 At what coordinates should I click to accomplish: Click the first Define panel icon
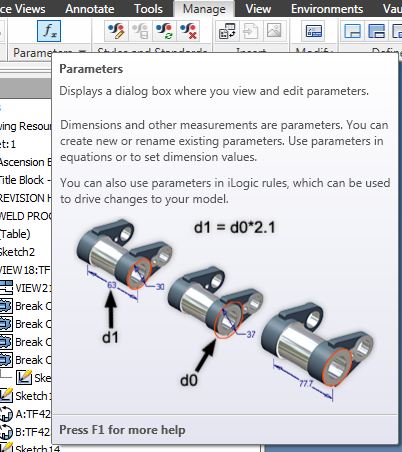click(x=353, y=31)
